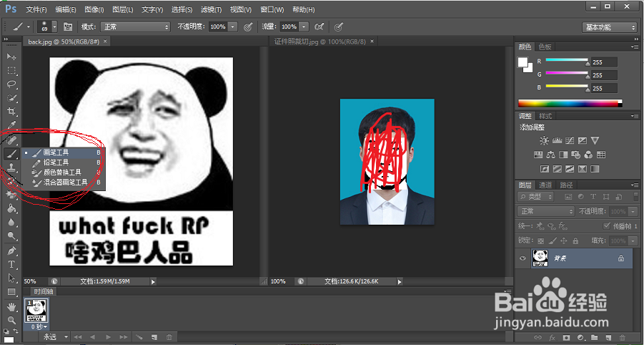This screenshot has height=345, width=644.
Task: Select the Clone Stamp tool
Action: click(11, 167)
